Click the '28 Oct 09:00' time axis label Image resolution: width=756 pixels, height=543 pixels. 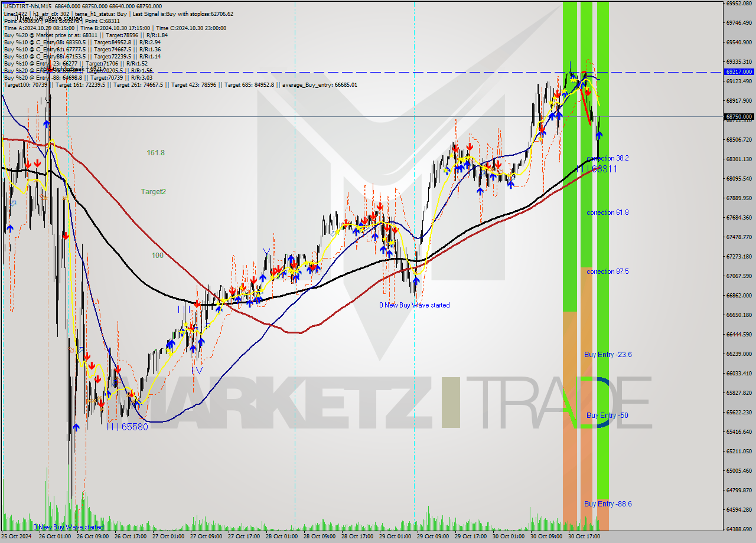tap(320, 537)
